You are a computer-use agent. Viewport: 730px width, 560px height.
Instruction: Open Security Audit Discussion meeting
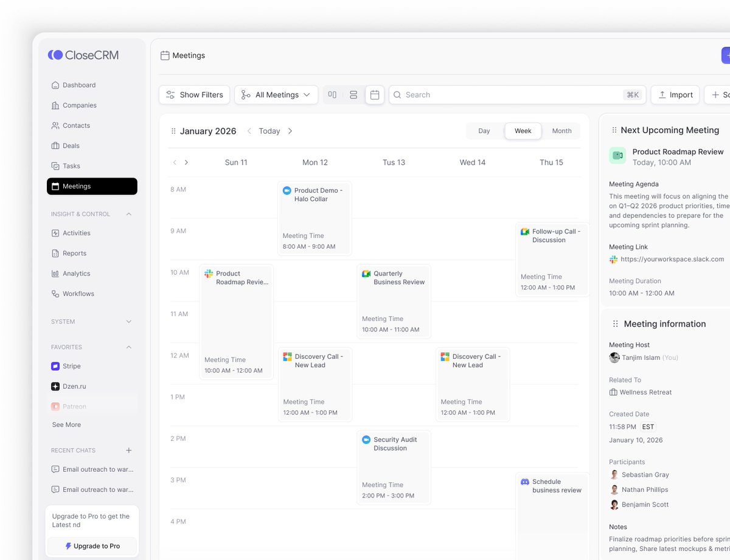pos(394,468)
